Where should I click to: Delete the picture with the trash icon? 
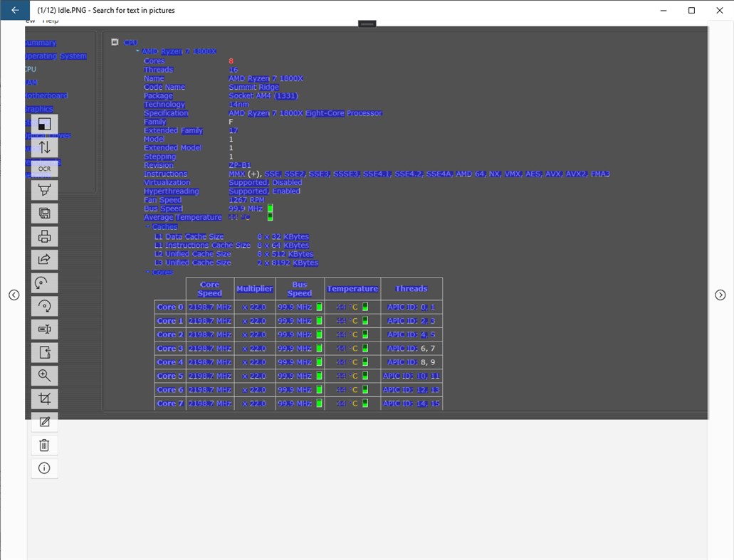44,445
